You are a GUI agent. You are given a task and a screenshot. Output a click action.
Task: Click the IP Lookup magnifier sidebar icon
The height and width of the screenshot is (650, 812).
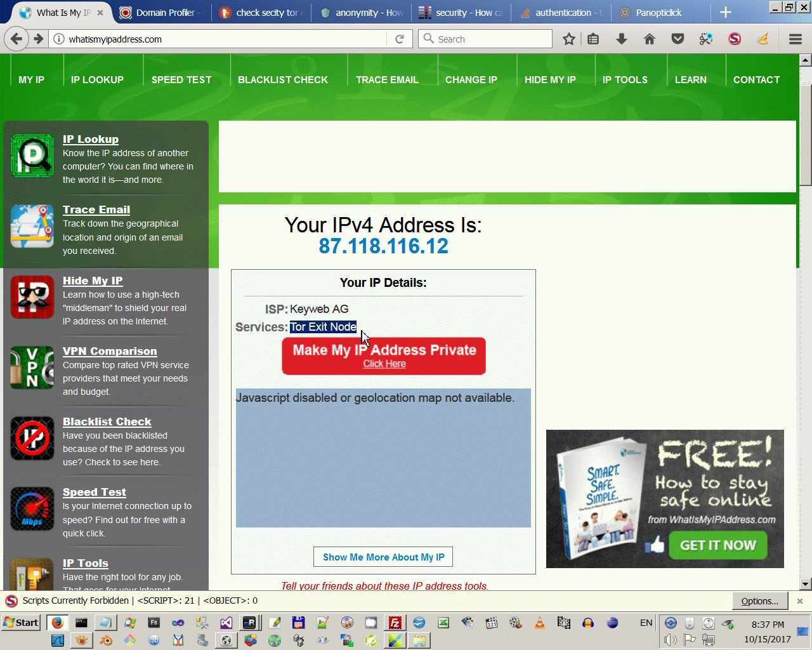click(32, 156)
